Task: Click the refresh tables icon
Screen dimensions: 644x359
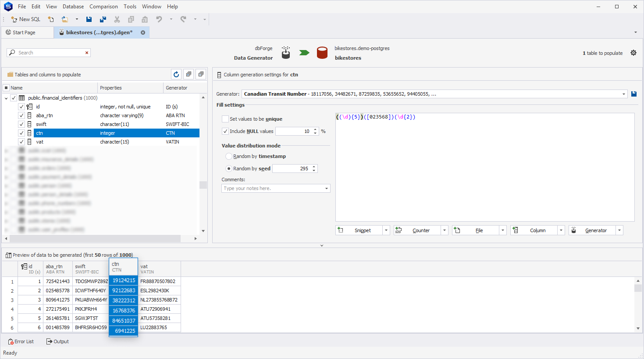Action: point(176,75)
